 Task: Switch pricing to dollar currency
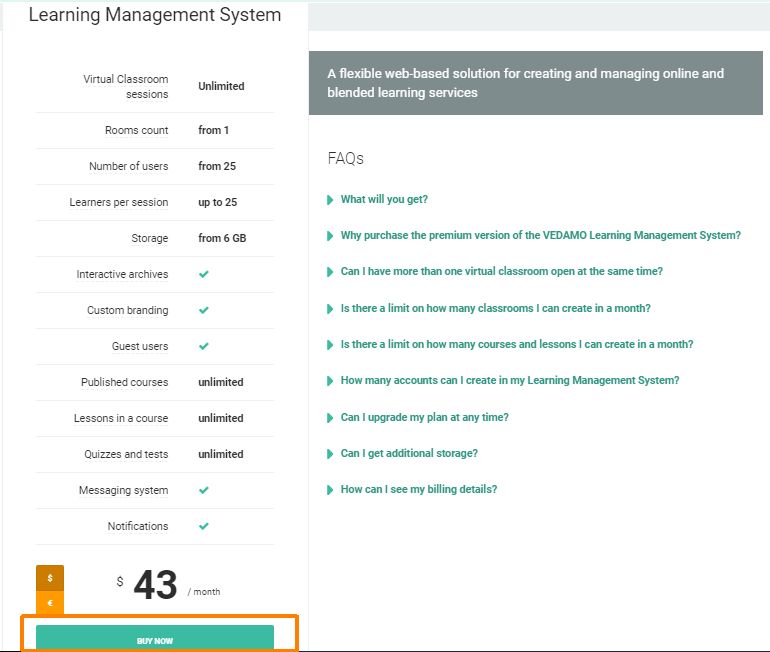[50, 578]
